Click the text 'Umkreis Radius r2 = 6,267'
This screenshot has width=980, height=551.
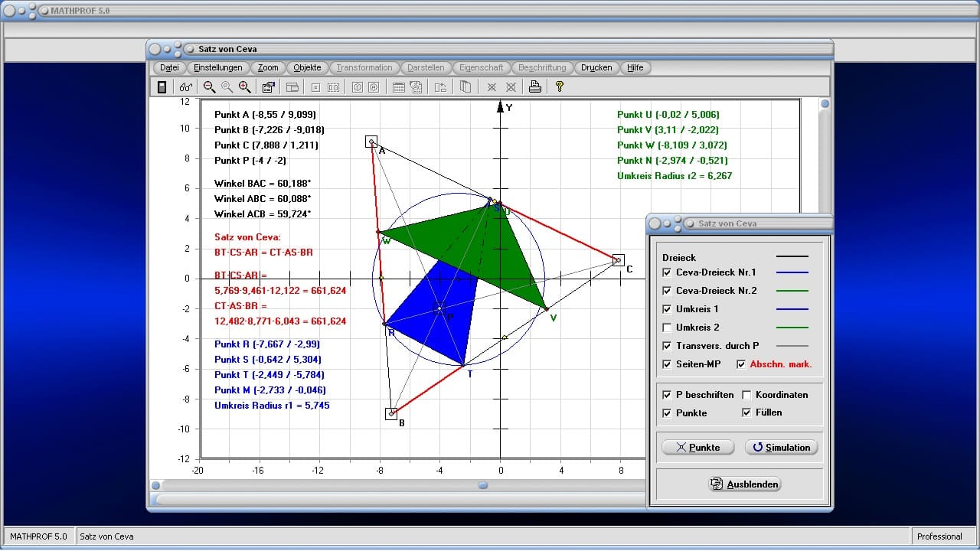675,176
